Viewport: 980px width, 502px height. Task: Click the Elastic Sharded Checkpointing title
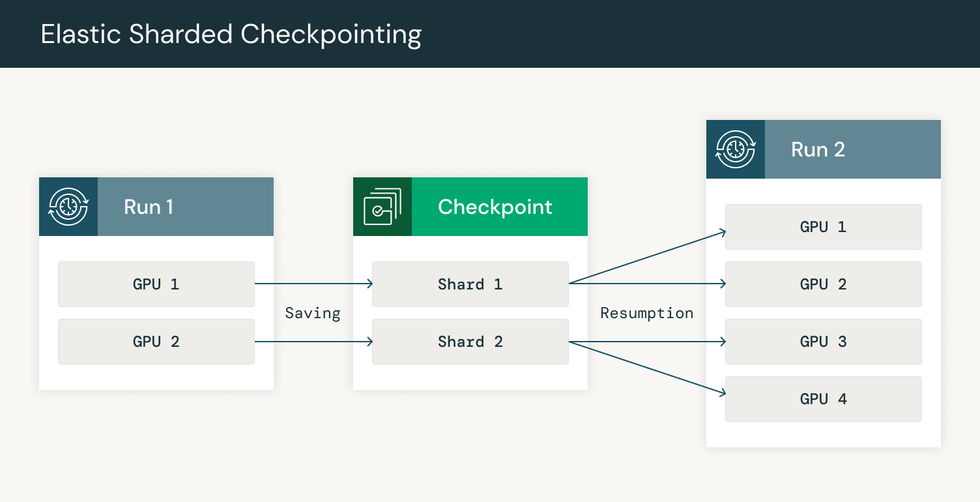[231, 34]
